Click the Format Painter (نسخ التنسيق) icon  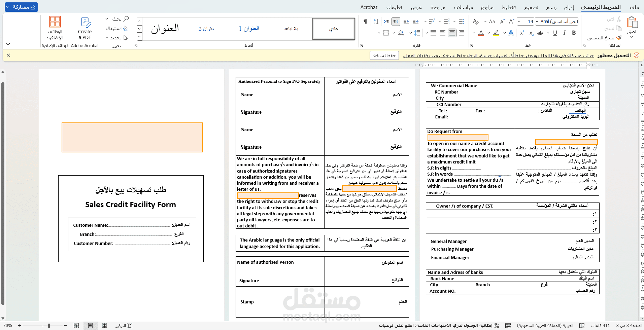pyautogui.click(x=618, y=38)
